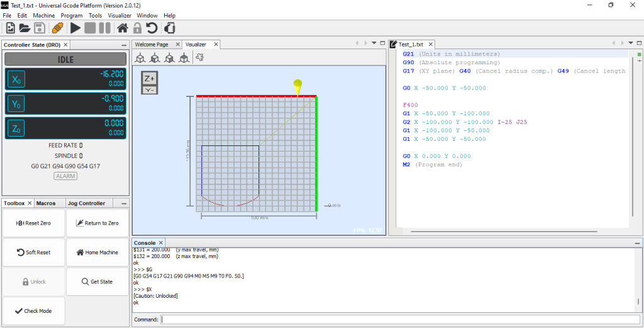Click Home Machine in Toolbox

pos(97,252)
